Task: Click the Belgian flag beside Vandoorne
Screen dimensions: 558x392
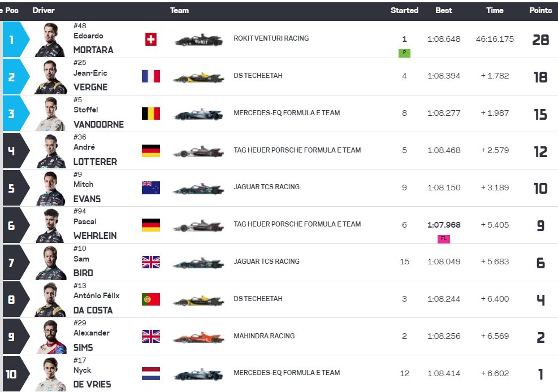Action: [x=151, y=114]
